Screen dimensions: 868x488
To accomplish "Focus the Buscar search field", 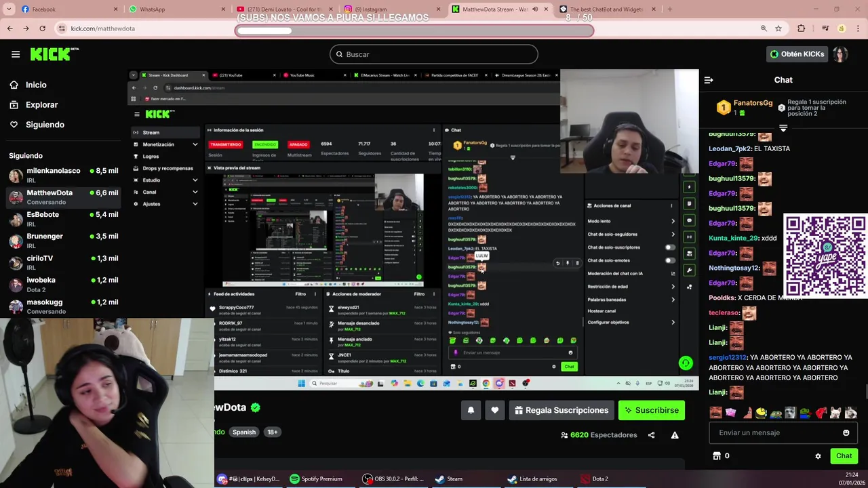I will 434,54.
